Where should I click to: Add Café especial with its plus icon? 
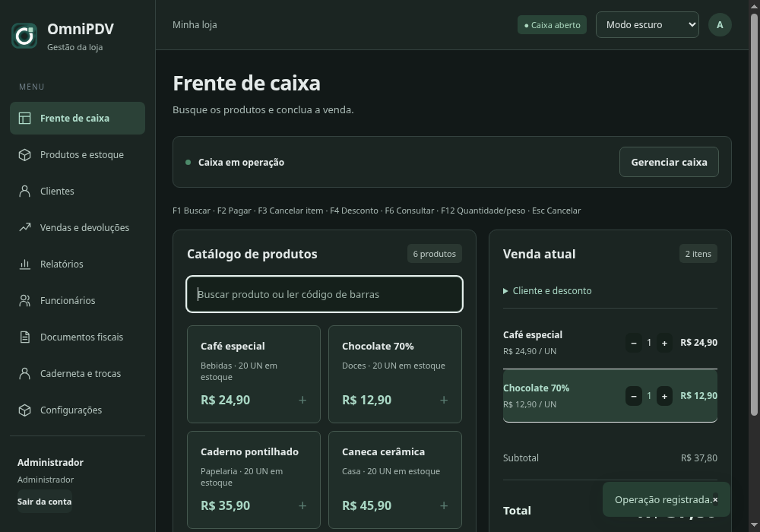(302, 400)
